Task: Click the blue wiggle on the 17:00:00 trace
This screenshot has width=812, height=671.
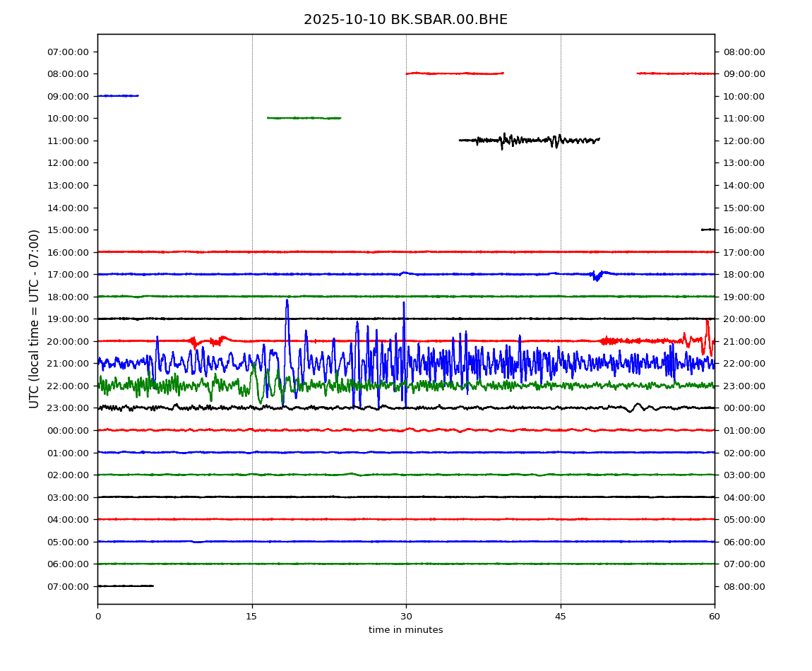Action: [597, 275]
